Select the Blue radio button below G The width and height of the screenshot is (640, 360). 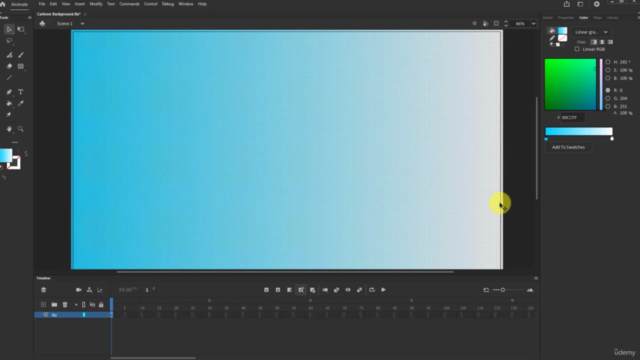[x=608, y=106]
